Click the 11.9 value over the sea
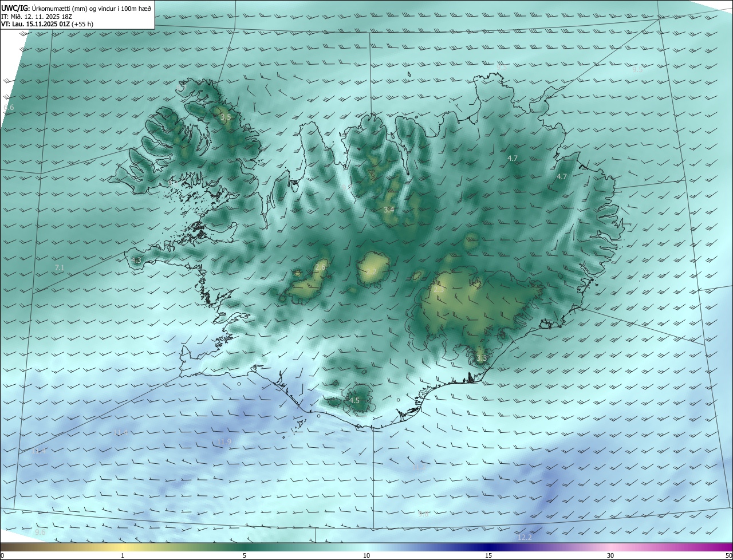 [224, 441]
